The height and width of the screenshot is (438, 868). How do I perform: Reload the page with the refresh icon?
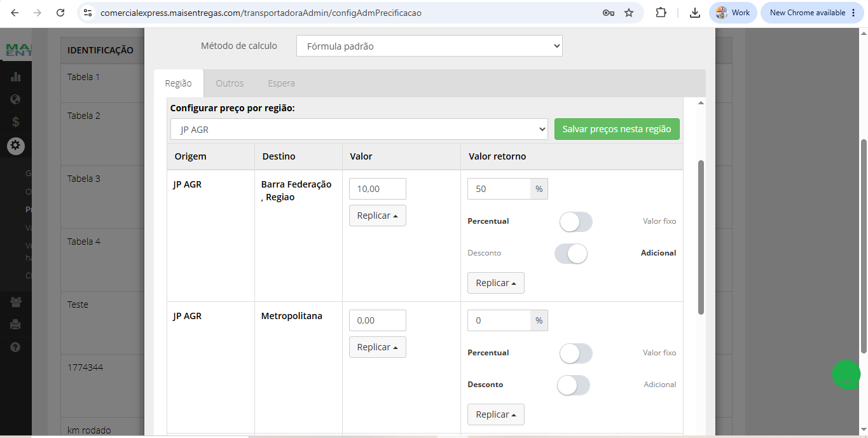60,13
